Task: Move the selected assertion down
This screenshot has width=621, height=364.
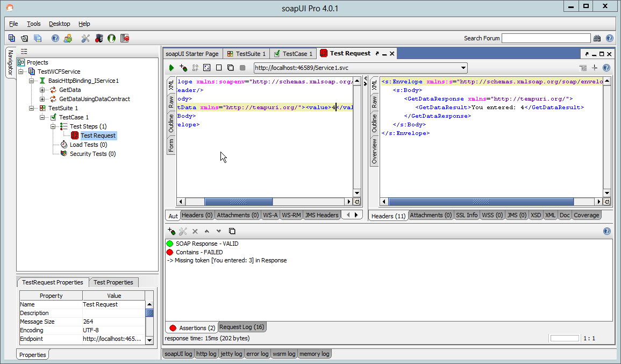Action: click(219, 231)
